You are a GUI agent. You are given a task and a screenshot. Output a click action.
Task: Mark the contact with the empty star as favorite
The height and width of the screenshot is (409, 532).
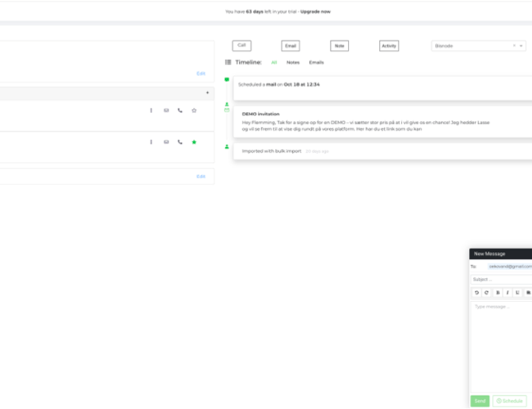[x=194, y=110]
